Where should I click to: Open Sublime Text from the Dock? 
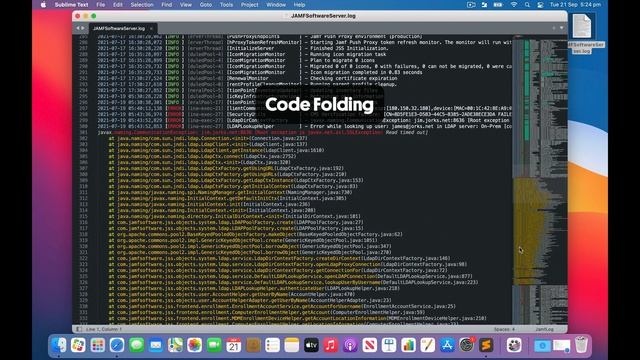coord(486,345)
